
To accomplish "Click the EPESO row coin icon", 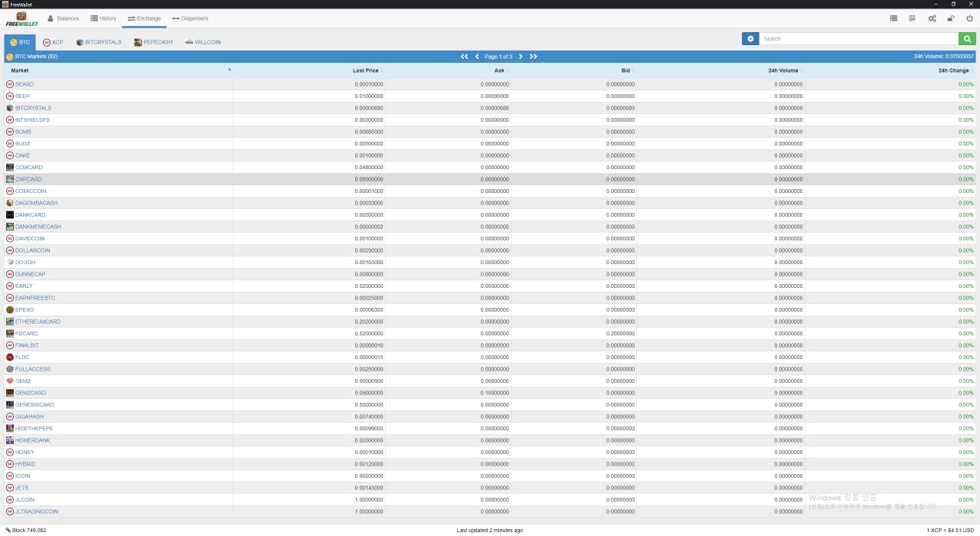I will point(10,309).
